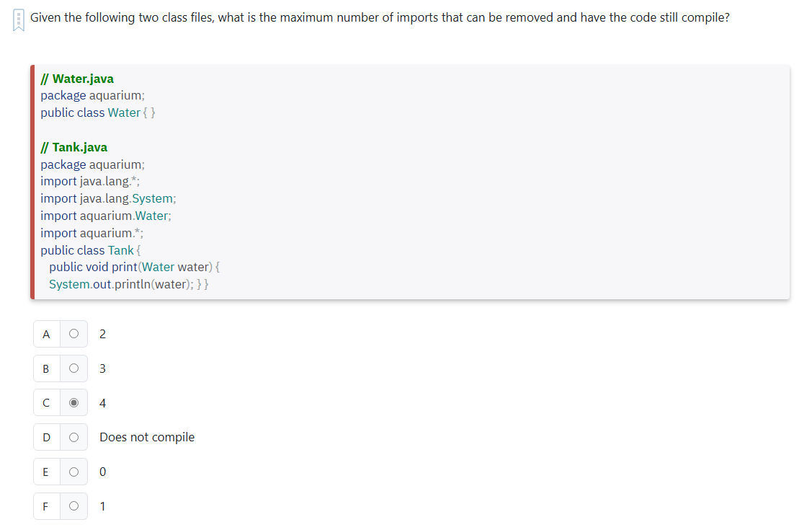
Task: Click the letter label A
Action: coord(46,334)
